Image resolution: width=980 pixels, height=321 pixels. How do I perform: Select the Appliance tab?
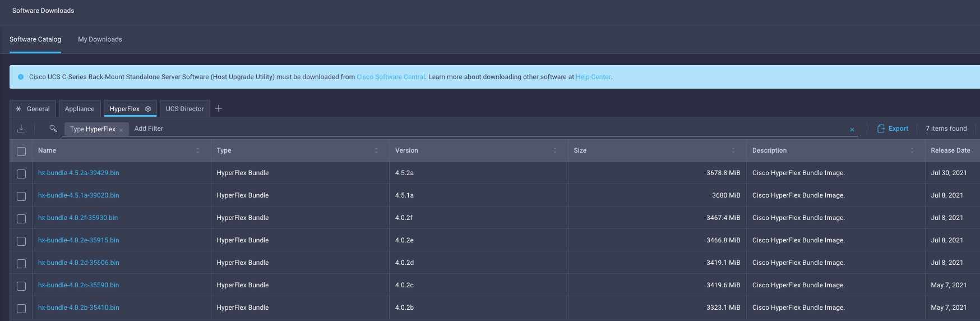(80, 109)
